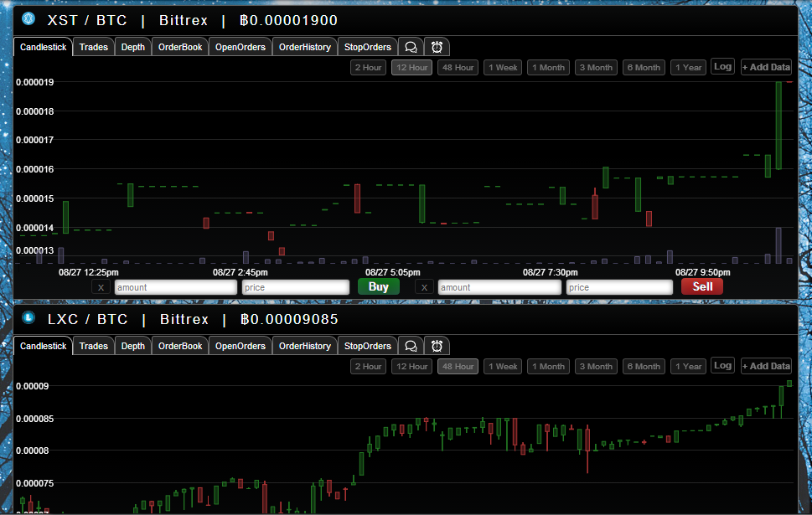Set LXC chart to 48 Hour range
This screenshot has width=812, height=515.
458,367
